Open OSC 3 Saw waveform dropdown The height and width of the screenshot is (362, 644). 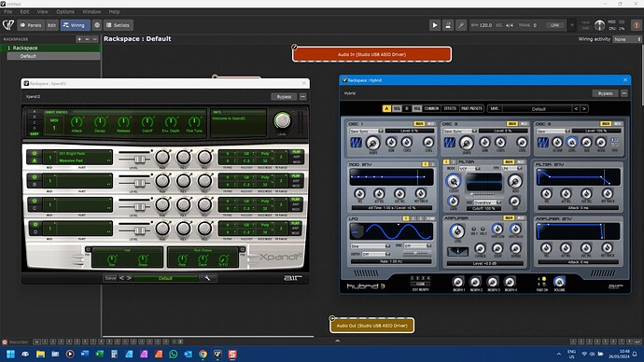point(553,131)
